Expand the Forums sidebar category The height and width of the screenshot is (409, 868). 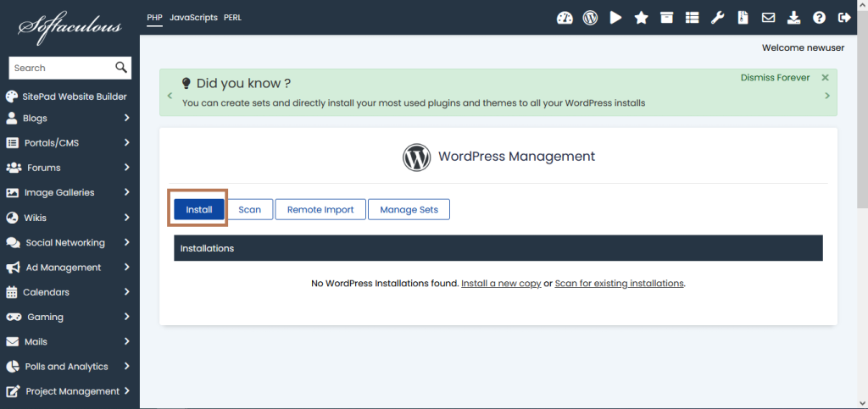[x=70, y=168]
